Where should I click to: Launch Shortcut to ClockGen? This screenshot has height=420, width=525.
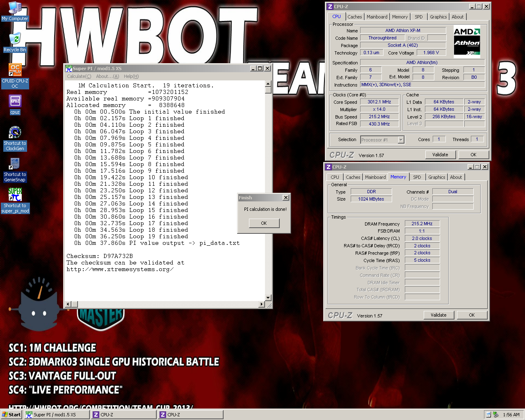coord(15,138)
